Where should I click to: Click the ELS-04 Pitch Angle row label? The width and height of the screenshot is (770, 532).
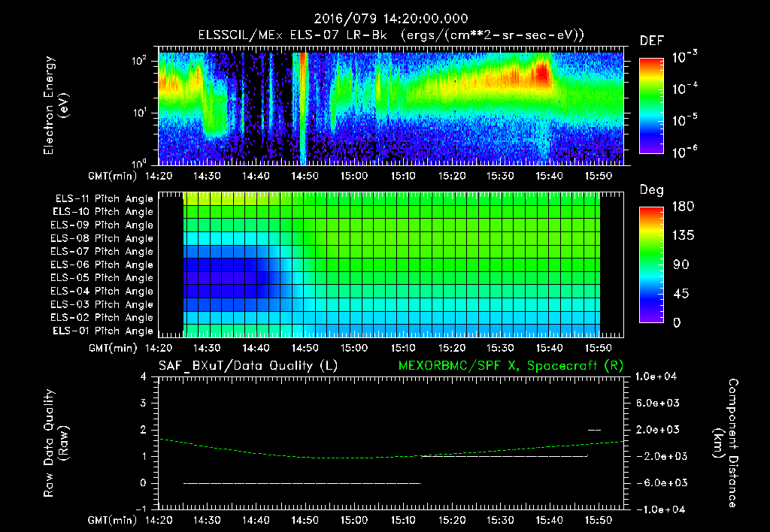pos(102,292)
